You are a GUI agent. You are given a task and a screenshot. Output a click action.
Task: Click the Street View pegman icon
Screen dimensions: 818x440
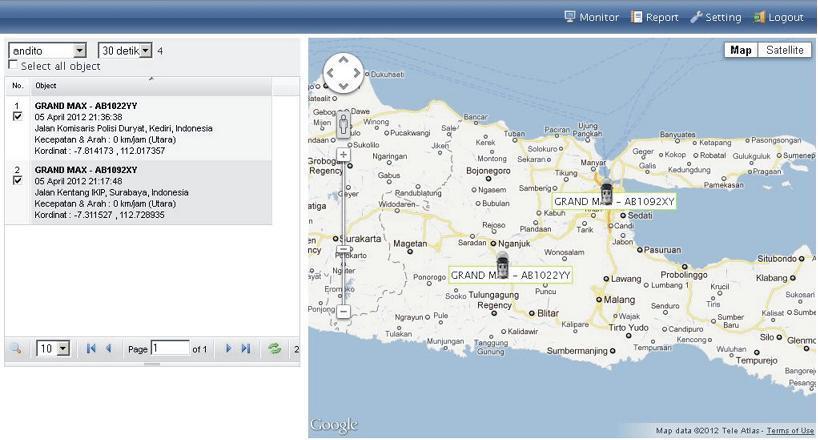[343, 125]
